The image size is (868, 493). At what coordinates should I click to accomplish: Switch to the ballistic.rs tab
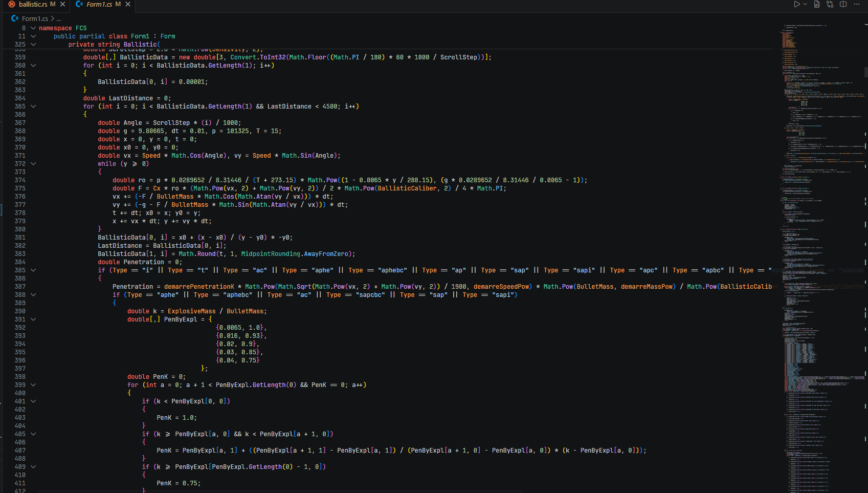[x=33, y=4]
